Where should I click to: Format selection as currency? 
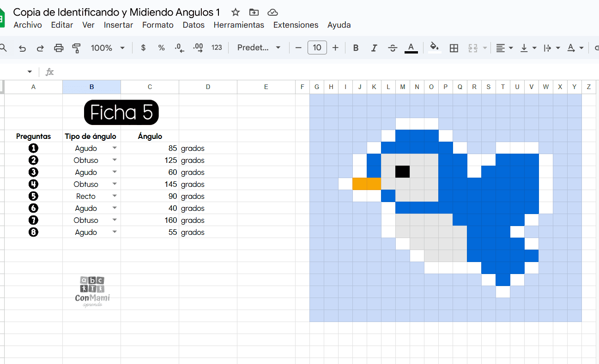point(143,48)
